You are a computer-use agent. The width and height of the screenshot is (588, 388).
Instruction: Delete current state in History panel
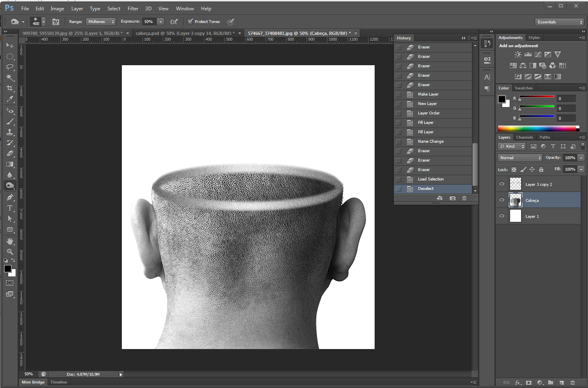tap(464, 198)
